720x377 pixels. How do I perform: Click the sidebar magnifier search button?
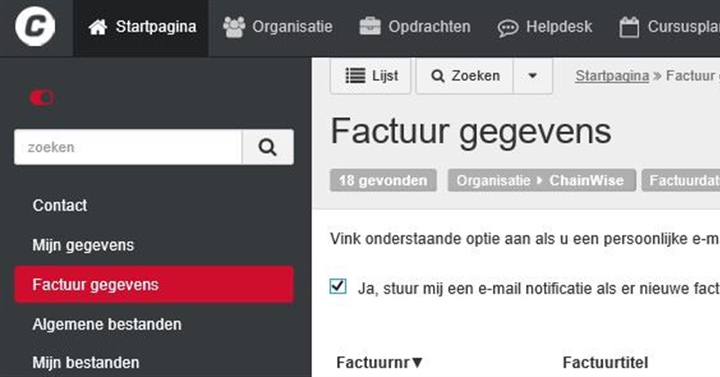[268, 147]
